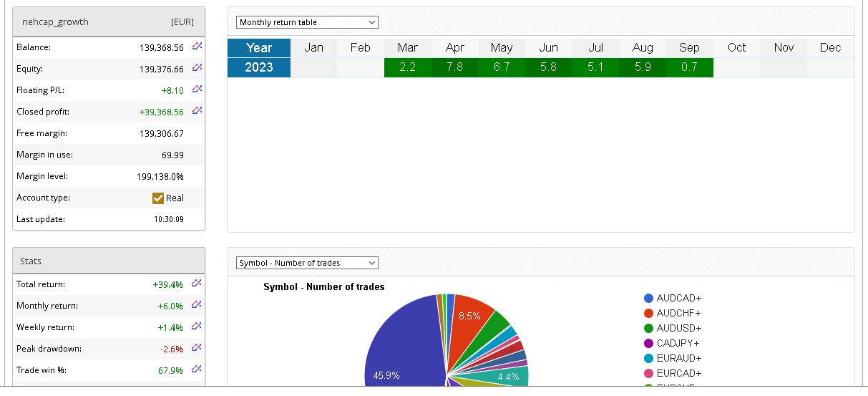Expand the Symbol - Number of trades dropdown
The width and height of the screenshot is (868, 396).
pyautogui.click(x=307, y=263)
